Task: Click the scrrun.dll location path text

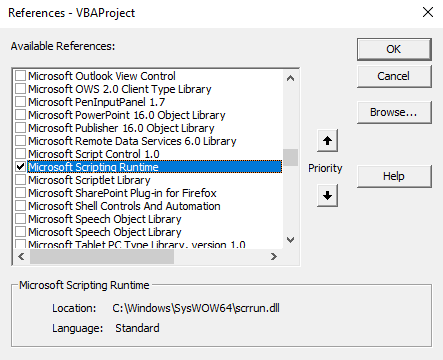Action: [x=196, y=308]
